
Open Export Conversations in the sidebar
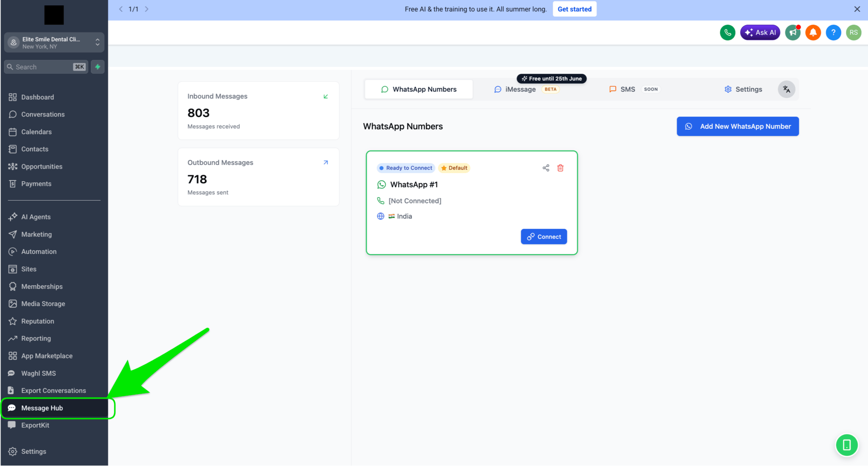(x=54, y=391)
